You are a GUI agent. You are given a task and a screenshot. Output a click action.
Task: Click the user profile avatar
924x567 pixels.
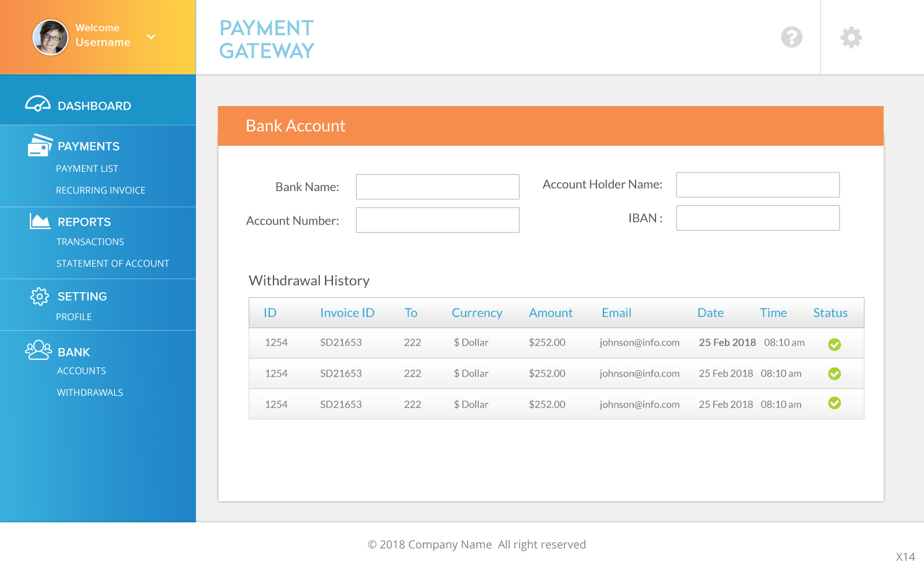click(x=50, y=37)
